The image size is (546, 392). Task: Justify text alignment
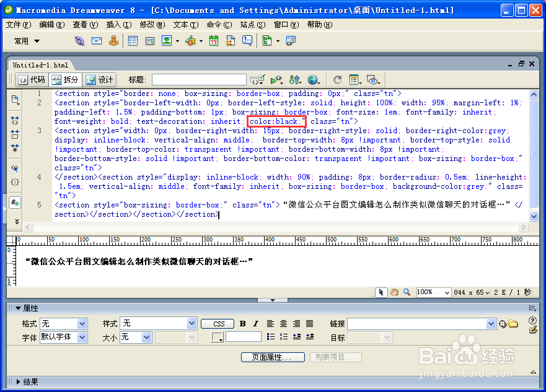pyautogui.click(x=309, y=324)
